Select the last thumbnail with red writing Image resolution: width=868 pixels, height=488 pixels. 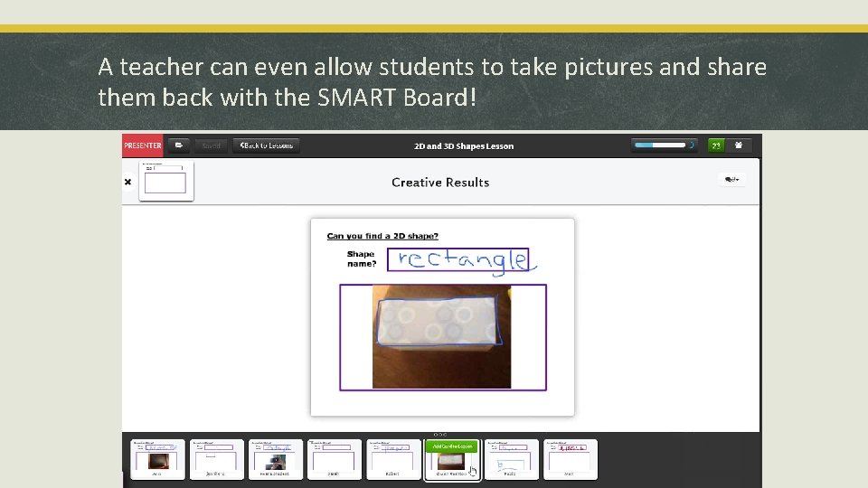coord(571,459)
